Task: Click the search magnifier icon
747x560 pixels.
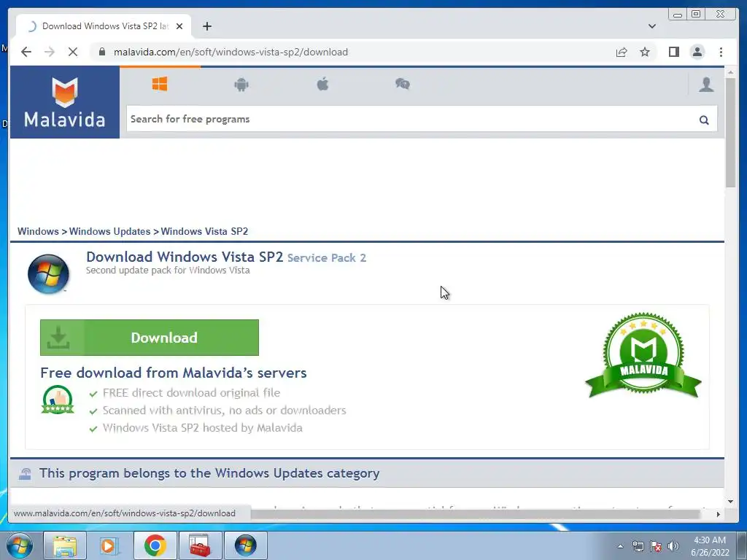Action: pos(704,120)
